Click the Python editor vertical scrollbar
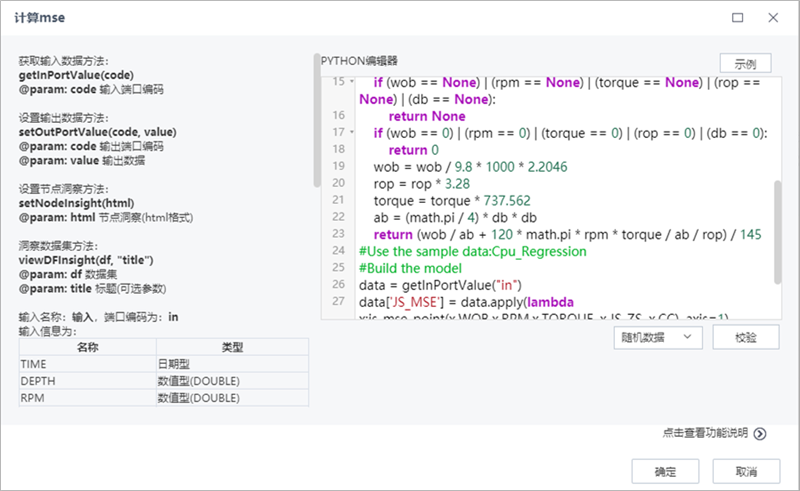800x491 pixels. [x=777, y=230]
